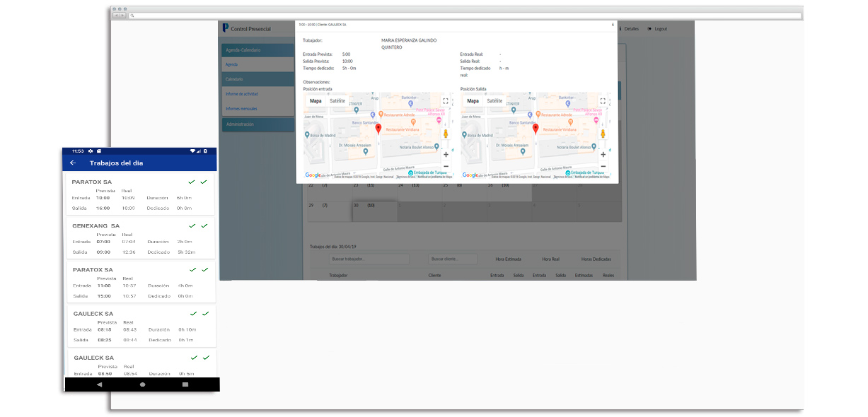Viewport: 868px width, 417px height.
Task: Open Informes mensuales in the sidebar
Action: [x=258, y=109]
